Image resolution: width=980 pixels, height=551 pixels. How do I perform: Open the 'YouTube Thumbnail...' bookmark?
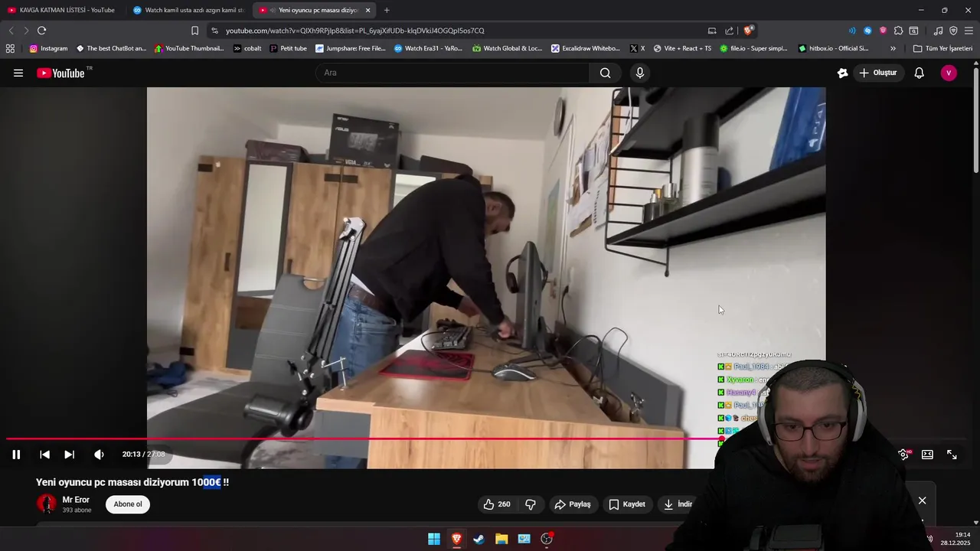tap(189, 48)
